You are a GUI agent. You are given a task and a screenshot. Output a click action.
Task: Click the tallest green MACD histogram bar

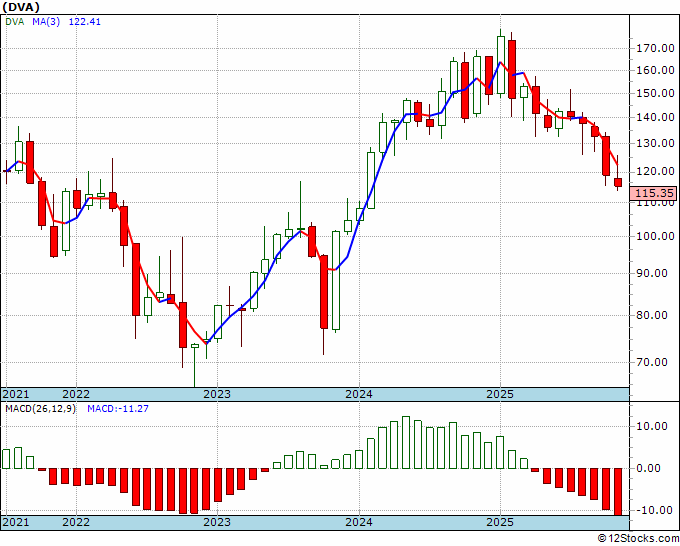[406, 443]
